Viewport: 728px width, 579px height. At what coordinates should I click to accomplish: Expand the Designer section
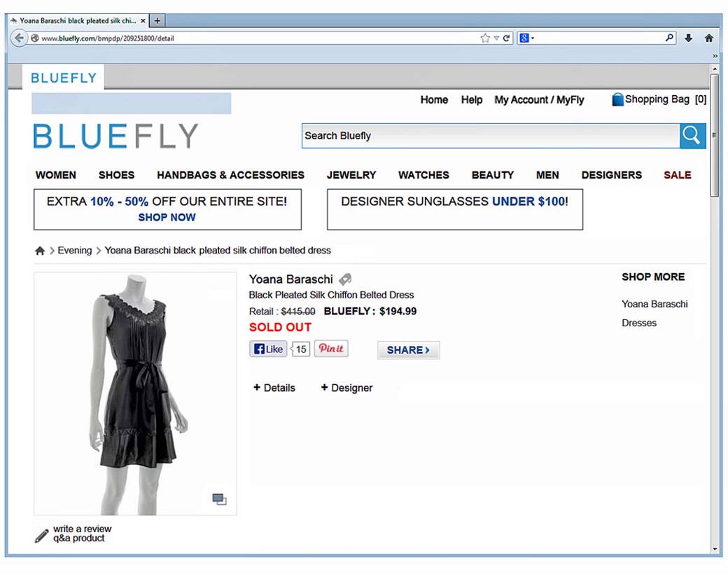click(x=346, y=388)
